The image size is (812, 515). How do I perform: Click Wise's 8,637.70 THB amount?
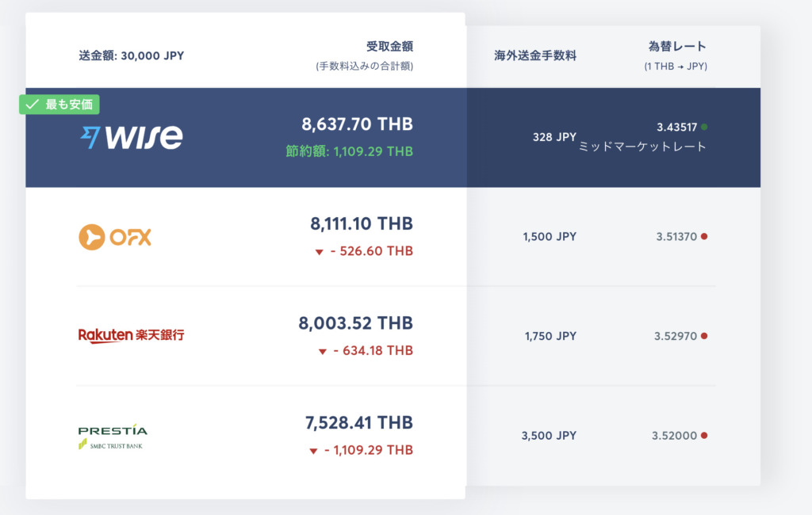(x=358, y=124)
